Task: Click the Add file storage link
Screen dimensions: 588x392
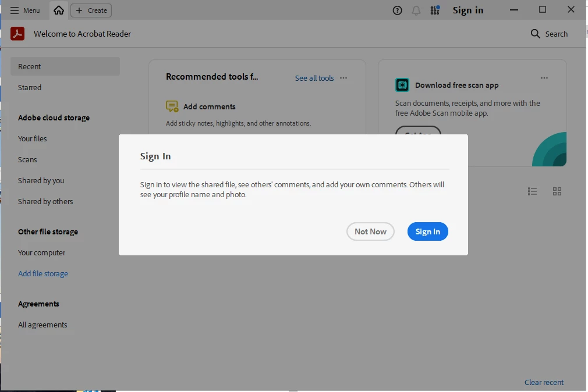Action: (43, 273)
